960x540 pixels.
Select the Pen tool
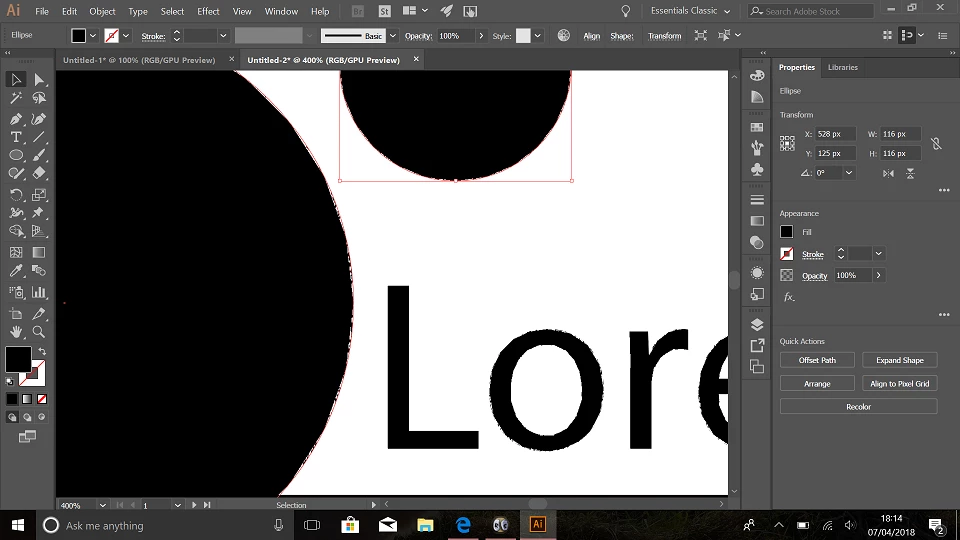(16, 119)
